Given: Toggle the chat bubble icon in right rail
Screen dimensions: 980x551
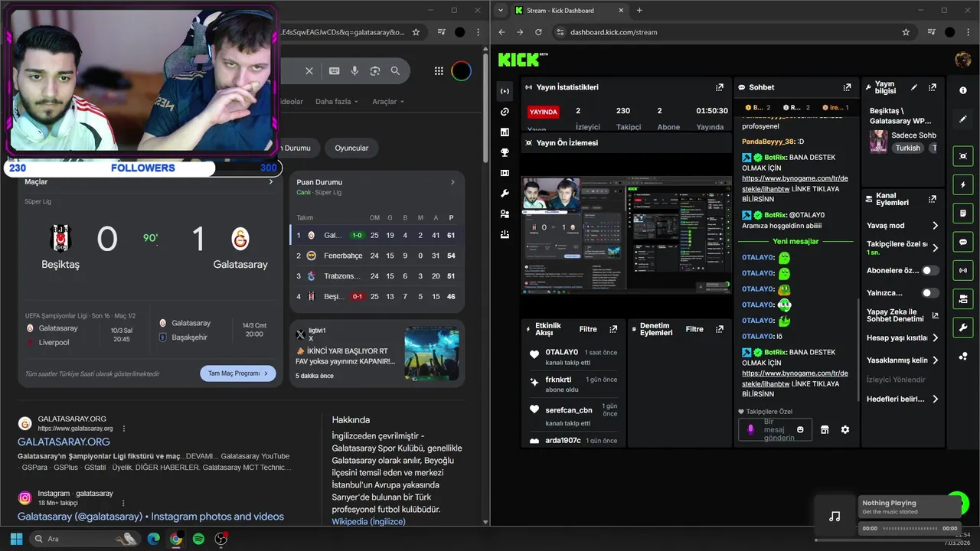Looking at the screenshot, I should tap(963, 241).
